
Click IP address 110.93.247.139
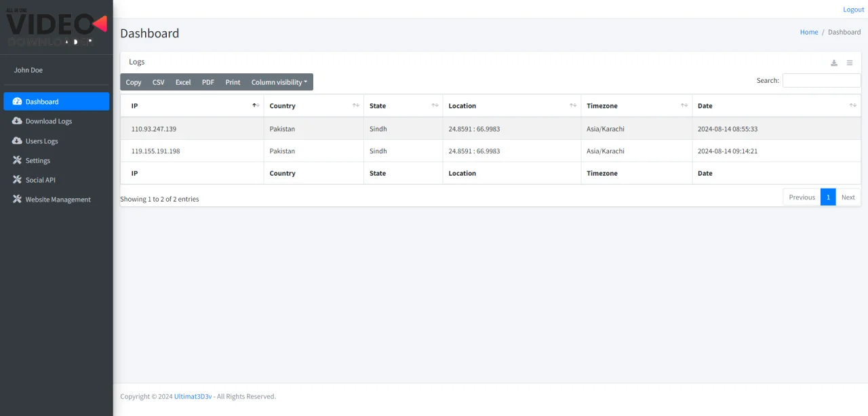[x=154, y=128]
